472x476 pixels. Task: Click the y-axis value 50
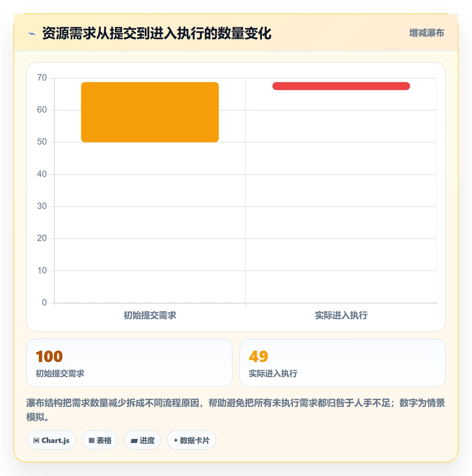pos(42,142)
